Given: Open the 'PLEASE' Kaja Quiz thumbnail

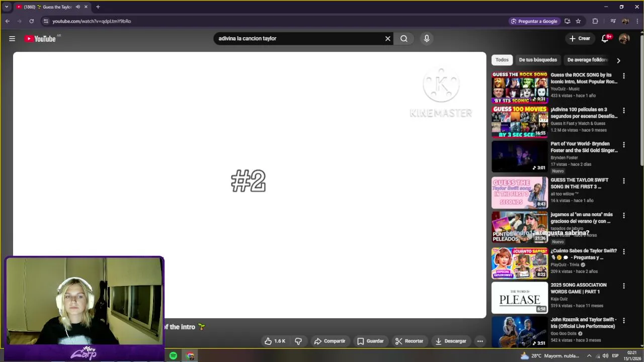Looking at the screenshot, I should pyautogui.click(x=520, y=297).
